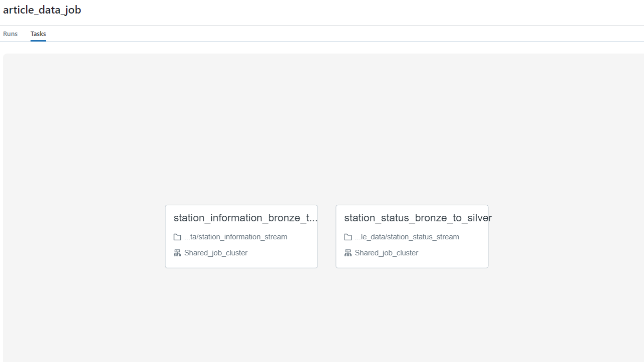Click cluster icon in station_status task card
Image resolution: width=644 pixels, height=362 pixels.
point(348,253)
